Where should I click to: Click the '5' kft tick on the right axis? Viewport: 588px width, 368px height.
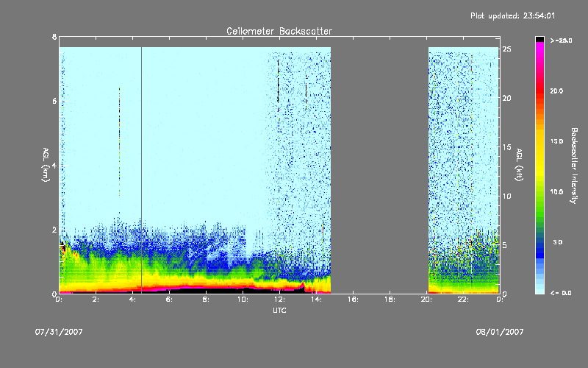505,245
